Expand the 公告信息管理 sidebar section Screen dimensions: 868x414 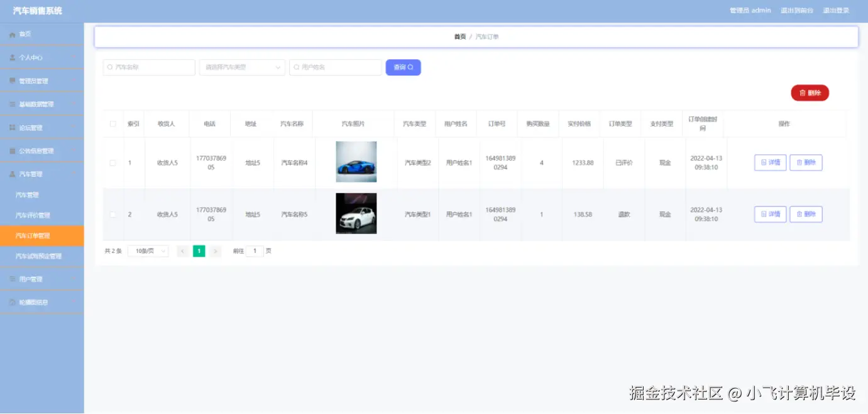tap(41, 150)
